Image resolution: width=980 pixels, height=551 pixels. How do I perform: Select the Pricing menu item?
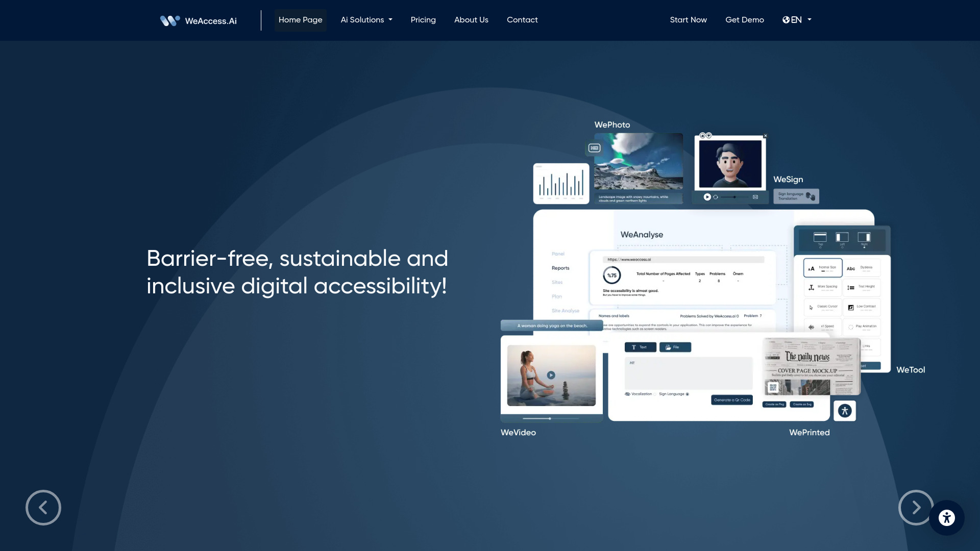tap(423, 20)
